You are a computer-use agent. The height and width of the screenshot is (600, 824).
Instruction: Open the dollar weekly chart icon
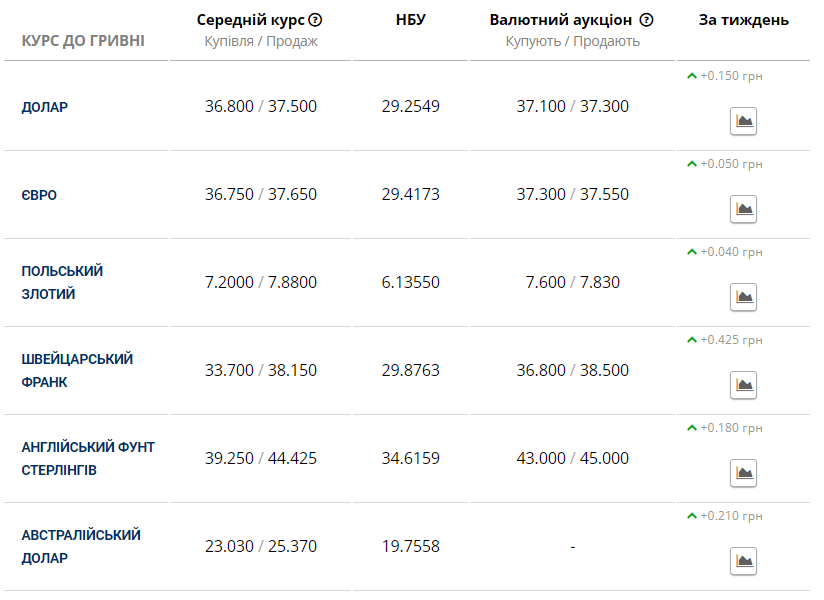[743, 122]
